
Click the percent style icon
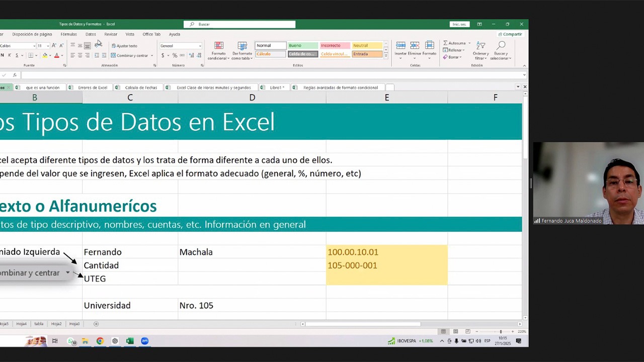(x=175, y=55)
